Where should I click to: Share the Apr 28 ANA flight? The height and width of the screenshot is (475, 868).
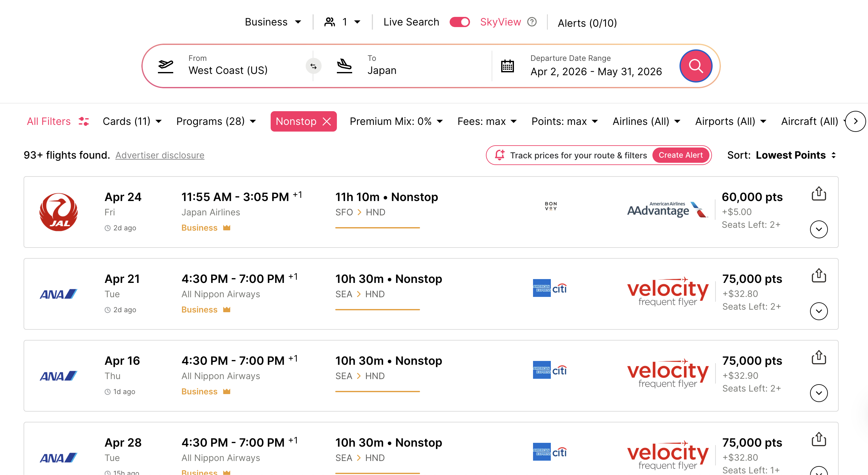click(x=818, y=439)
